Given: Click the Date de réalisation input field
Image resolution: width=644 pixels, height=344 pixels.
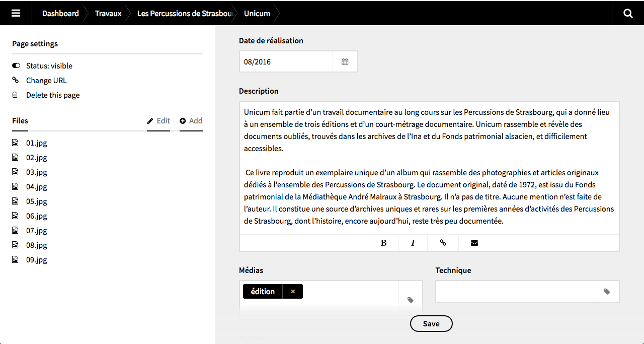Looking at the screenshot, I should pos(286,62).
